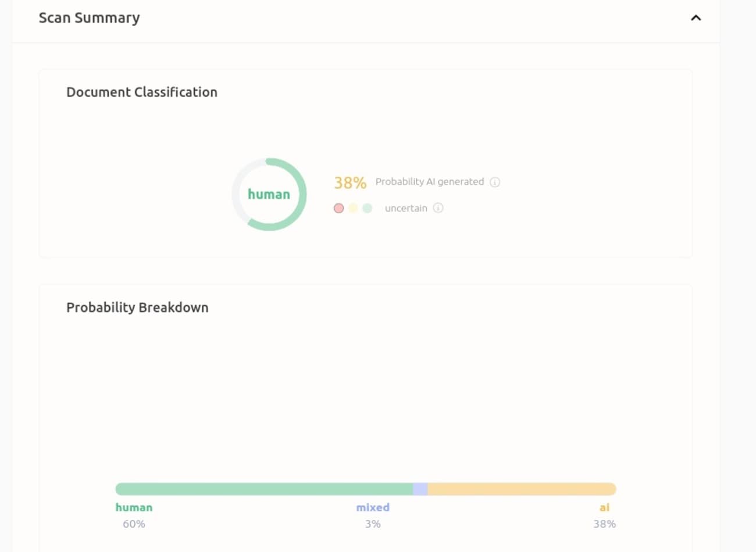Click the Scan Summary header title
Screen dimensions: 756x552
point(89,18)
